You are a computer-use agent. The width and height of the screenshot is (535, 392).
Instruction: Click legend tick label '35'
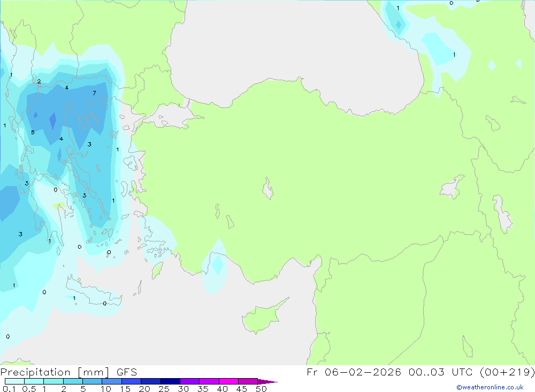(x=203, y=389)
